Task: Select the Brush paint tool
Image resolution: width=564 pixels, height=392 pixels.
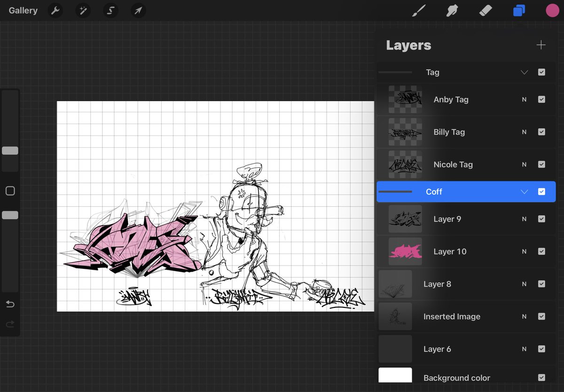Action: (x=418, y=10)
